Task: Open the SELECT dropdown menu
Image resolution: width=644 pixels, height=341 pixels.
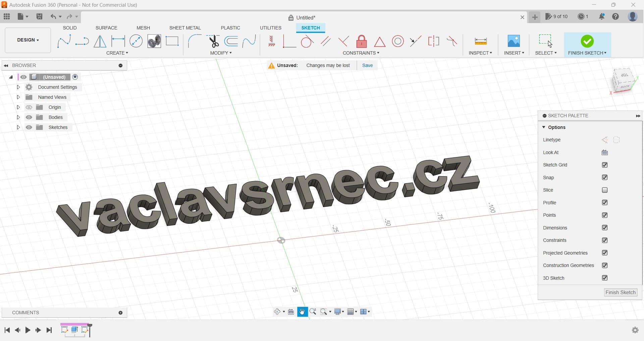Action: [x=546, y=53]
